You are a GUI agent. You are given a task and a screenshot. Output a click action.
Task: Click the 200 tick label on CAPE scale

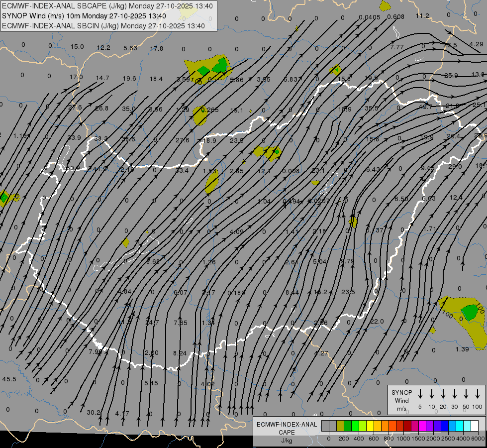[344, 439]
